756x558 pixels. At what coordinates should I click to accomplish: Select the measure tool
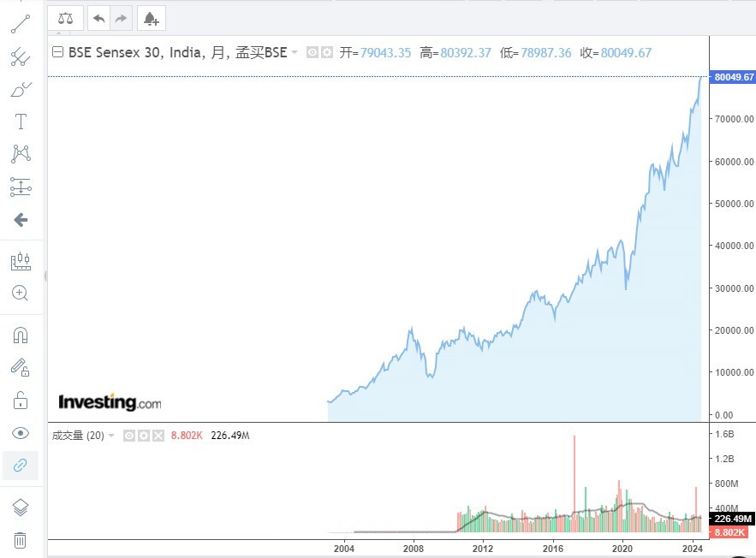(x=21, y=261)
